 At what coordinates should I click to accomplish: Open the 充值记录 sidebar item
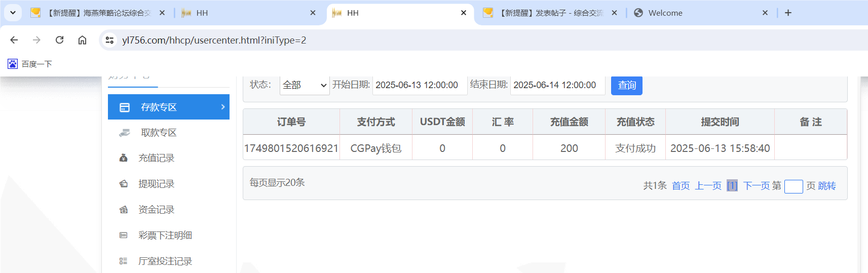point(169,158)
